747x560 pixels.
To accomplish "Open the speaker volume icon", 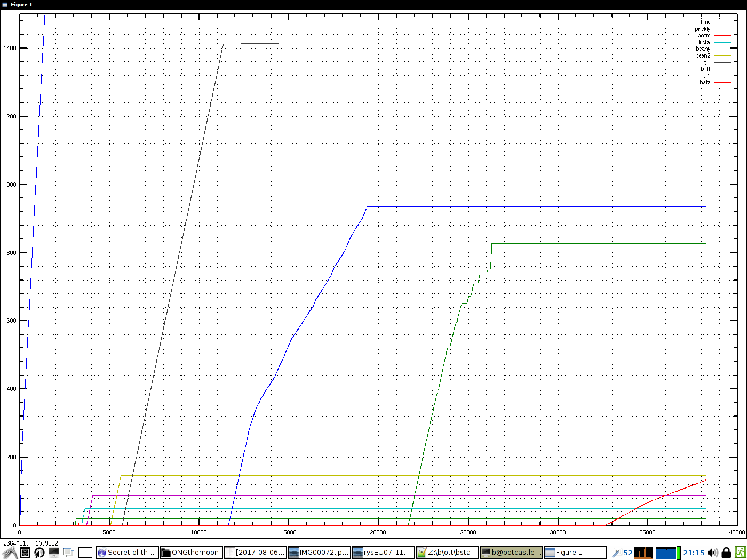I will 712,553.
